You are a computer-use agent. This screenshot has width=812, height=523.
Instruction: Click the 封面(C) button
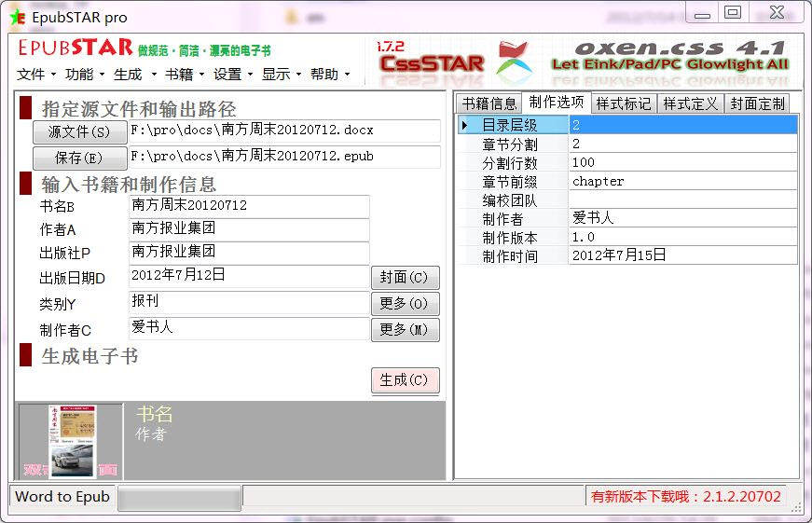[405, 278]
